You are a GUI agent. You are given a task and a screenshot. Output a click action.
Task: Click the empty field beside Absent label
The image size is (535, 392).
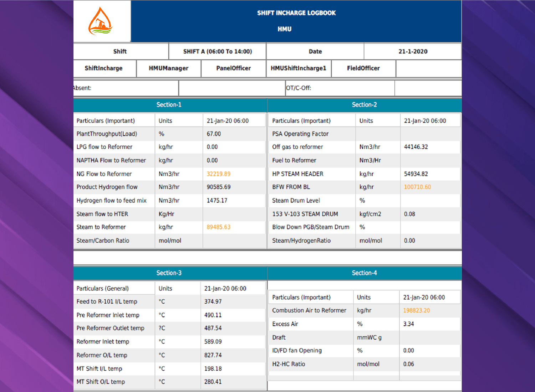point(232,88)
